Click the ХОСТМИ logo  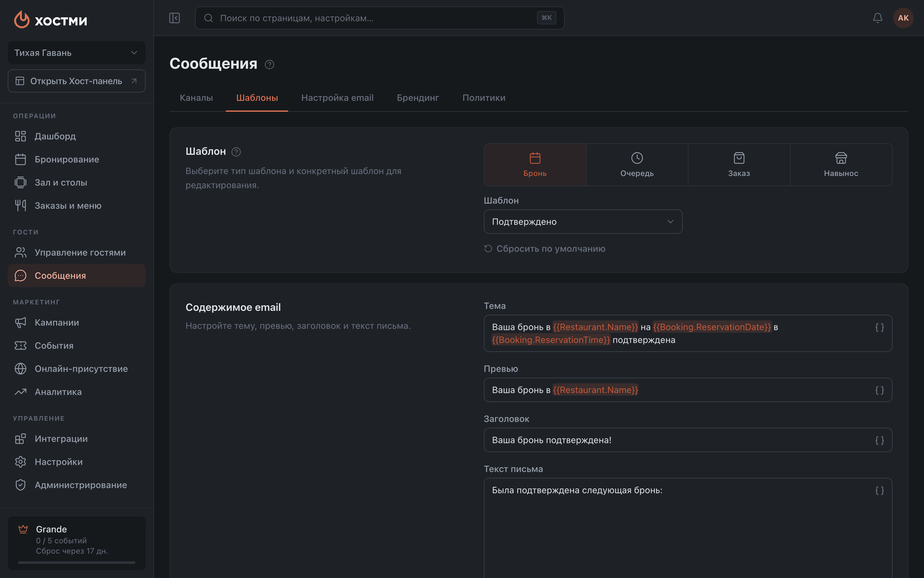click(x=50, y=20)
